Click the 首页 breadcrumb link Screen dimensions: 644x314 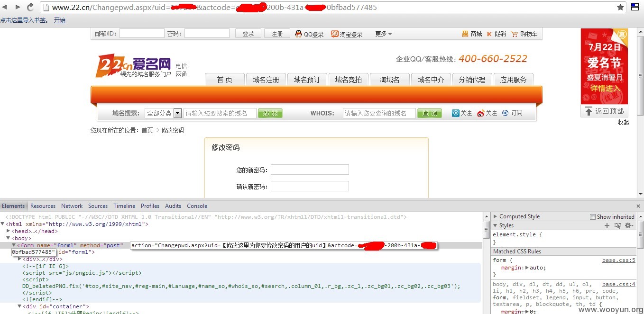pyautogui.click(x=147, y=130)
